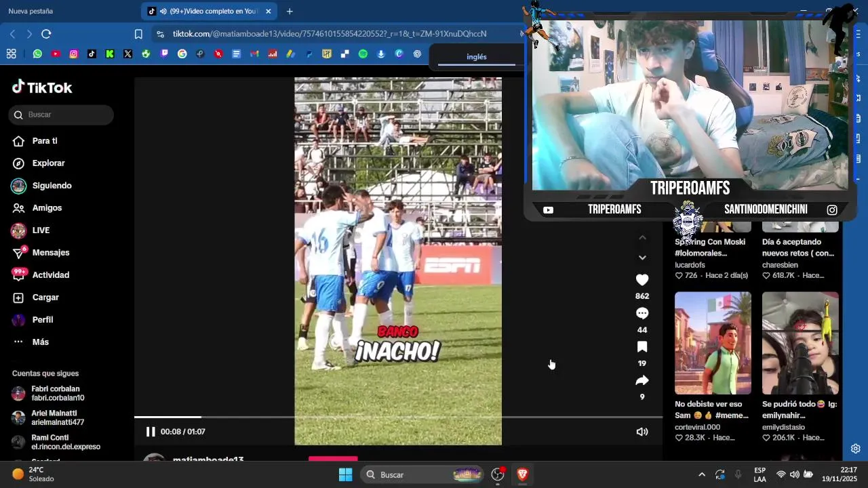This screenshot has height=488, width=868.
Task: Open Kick bookmark in bookmarks bar
Action: [x=110, y=54]
